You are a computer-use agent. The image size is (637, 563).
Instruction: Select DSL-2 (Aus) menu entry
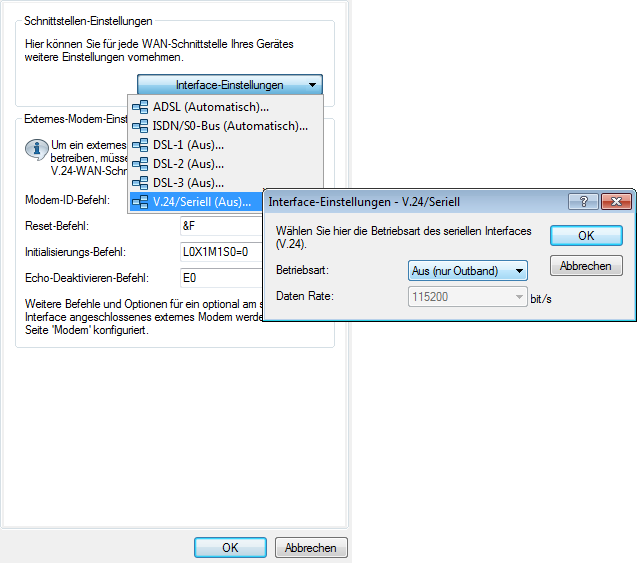188,164
